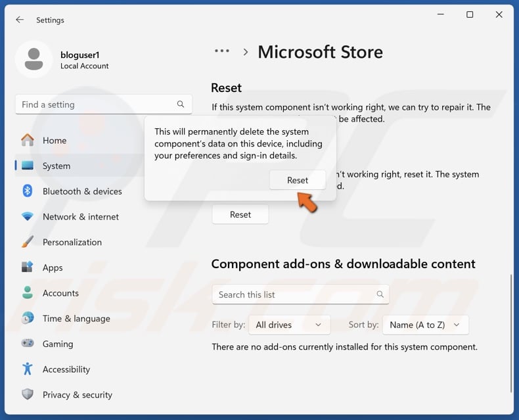Click the Network wifi icon
Image resolution: width=519 pixels, height=420 pixels.
pos(28,216)
